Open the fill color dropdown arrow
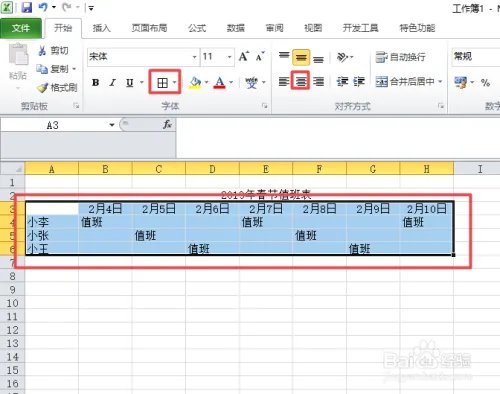 pos(206,82)
